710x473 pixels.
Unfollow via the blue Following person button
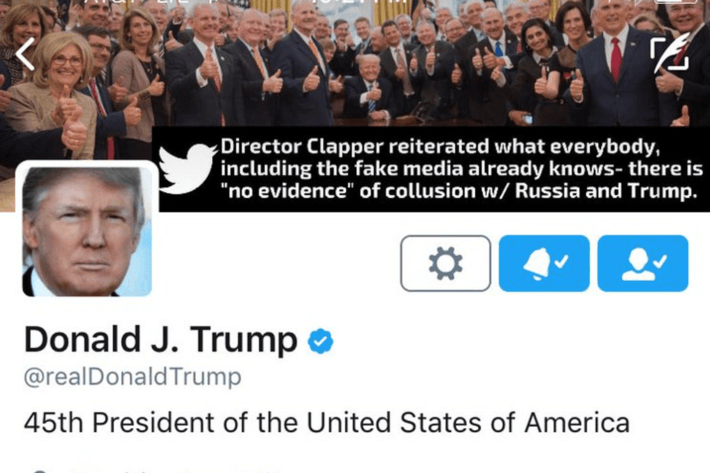pyautogui.click(x=643, y=263)
